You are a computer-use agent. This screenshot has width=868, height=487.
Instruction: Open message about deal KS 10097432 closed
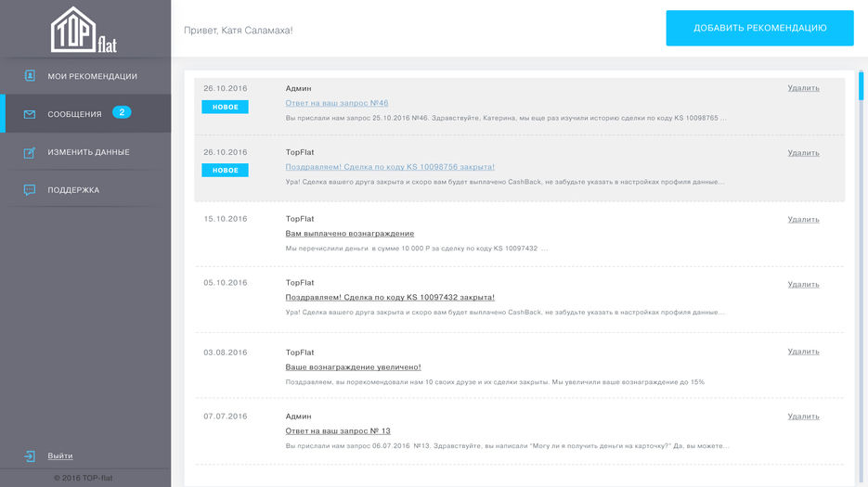click(x=390, y=297)
